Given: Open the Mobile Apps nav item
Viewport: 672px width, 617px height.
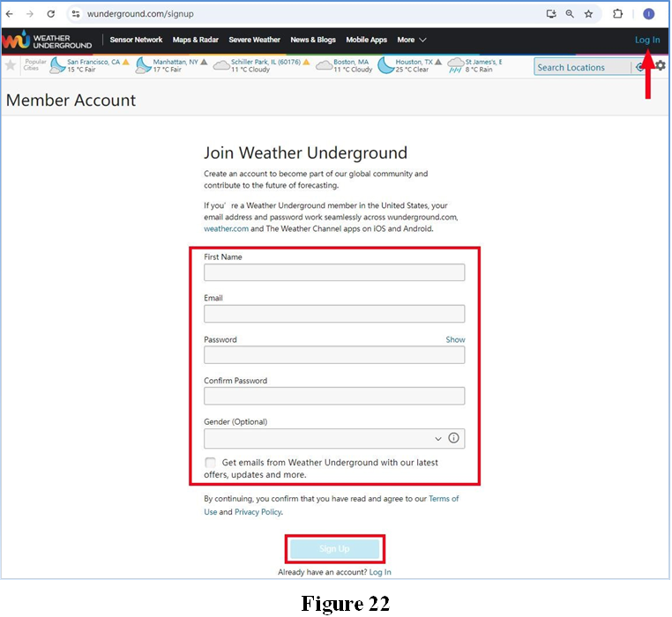Looking at the screenshot, I should (367, 40).
